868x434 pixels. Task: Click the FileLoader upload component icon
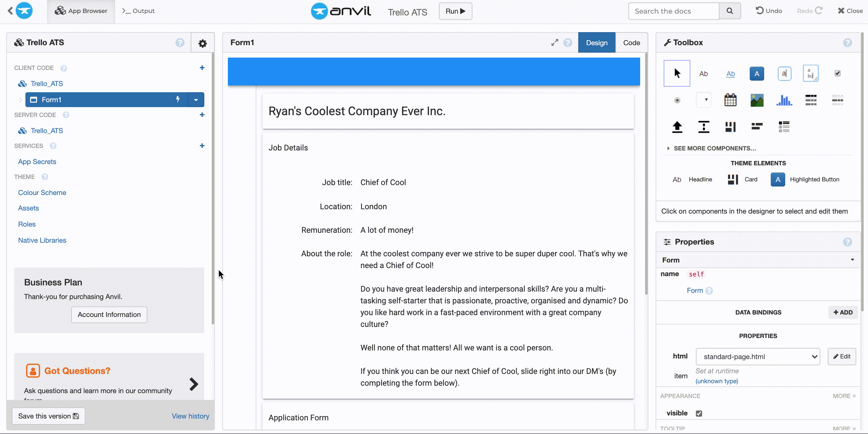tap(677, 126)
